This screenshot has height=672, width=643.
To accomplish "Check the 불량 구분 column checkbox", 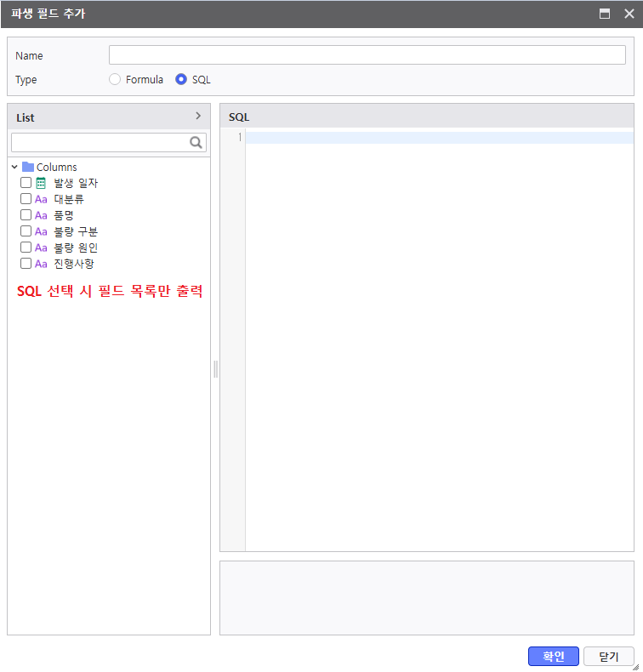I will 26,231.
